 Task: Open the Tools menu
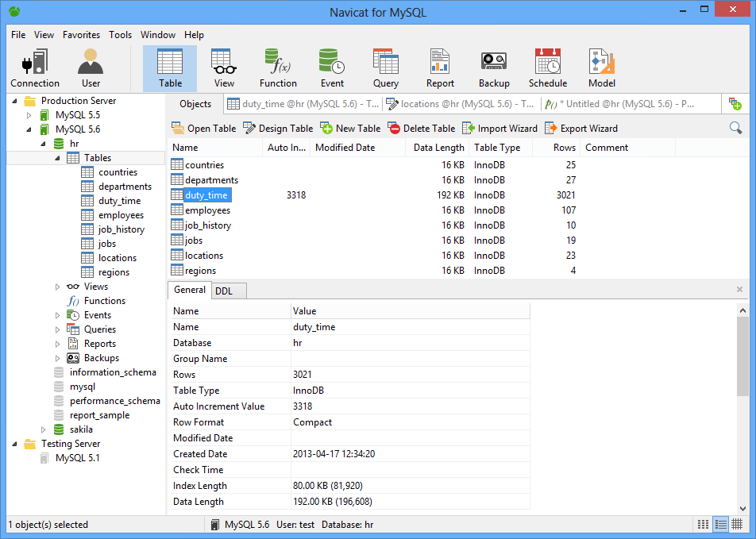point(120,35)
